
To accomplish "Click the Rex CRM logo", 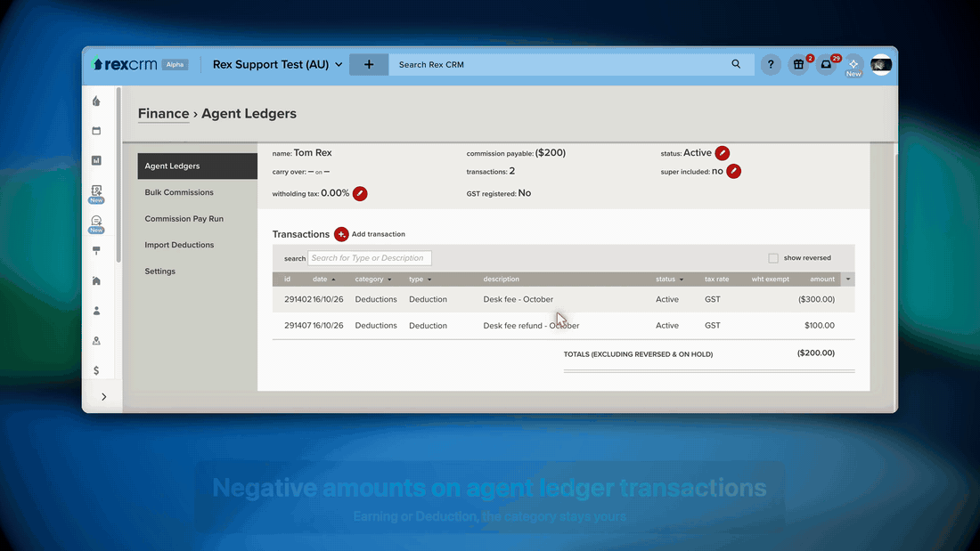I will [x=125, y=64].
